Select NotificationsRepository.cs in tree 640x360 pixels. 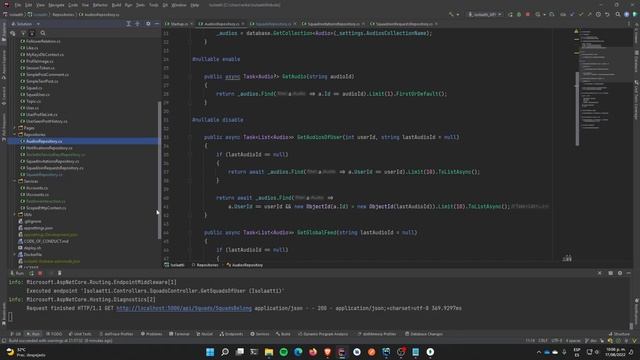[x=49, y=148]
